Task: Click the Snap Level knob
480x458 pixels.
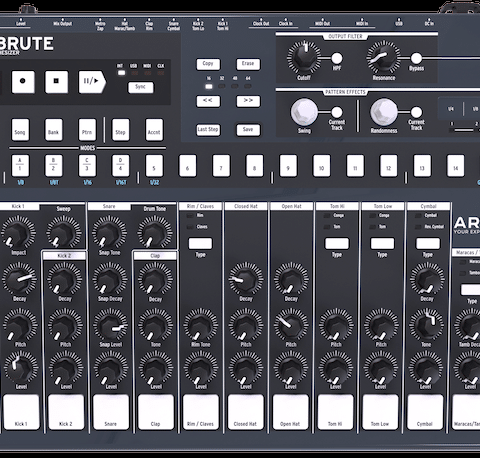Action: (110, 325)
